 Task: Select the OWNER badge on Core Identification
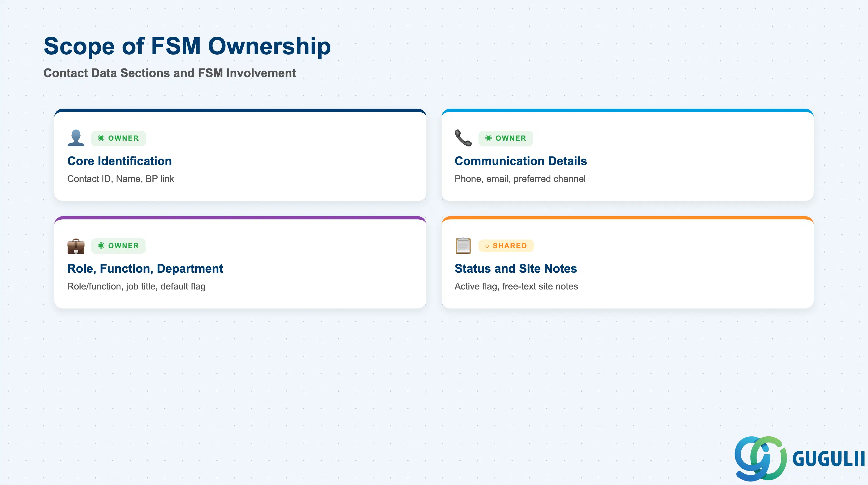point(118,138)
